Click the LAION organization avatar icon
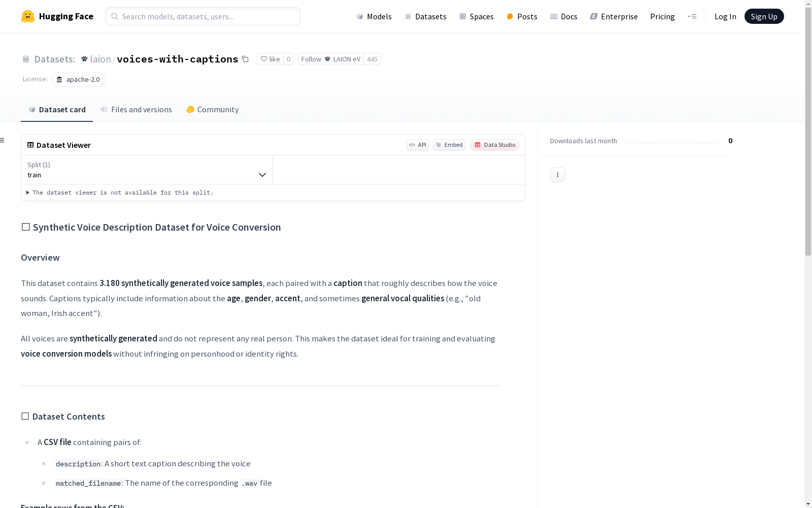The image size is (812, 508). pyautogui.click(x=84, y=59)
